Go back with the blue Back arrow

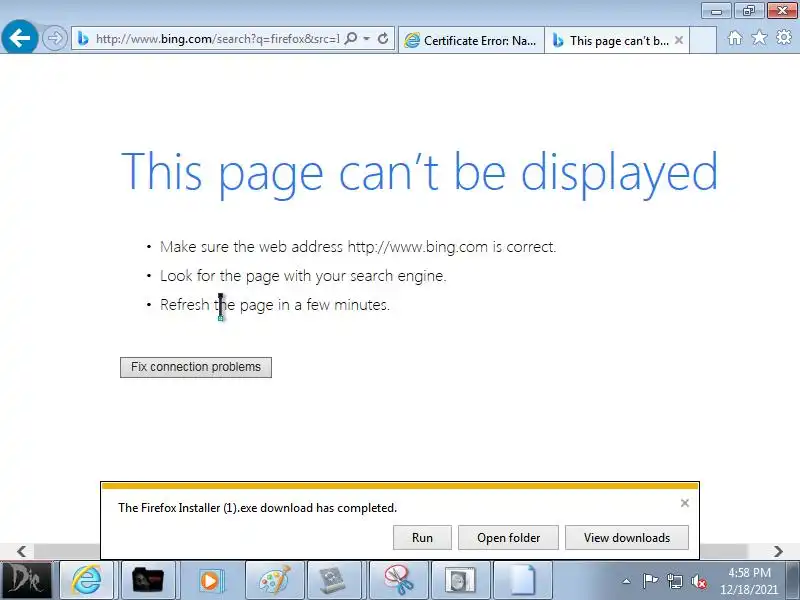coord(19,37)
